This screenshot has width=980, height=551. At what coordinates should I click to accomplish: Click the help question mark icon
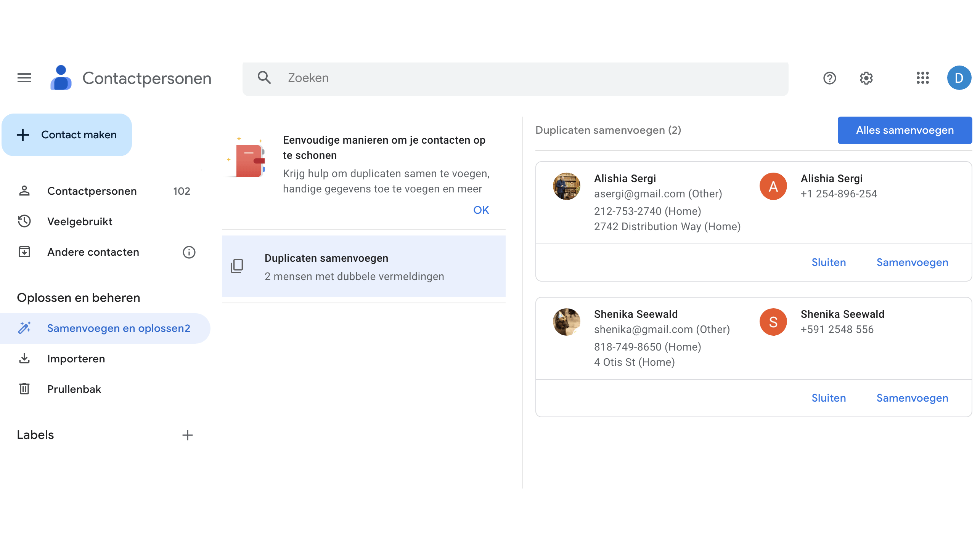click(x=829, y=78)
